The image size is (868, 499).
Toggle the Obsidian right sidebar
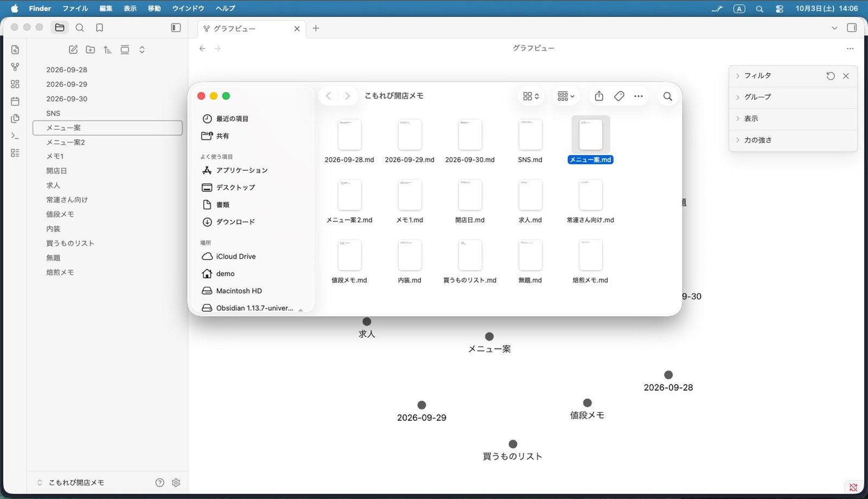tap(852, 28)
